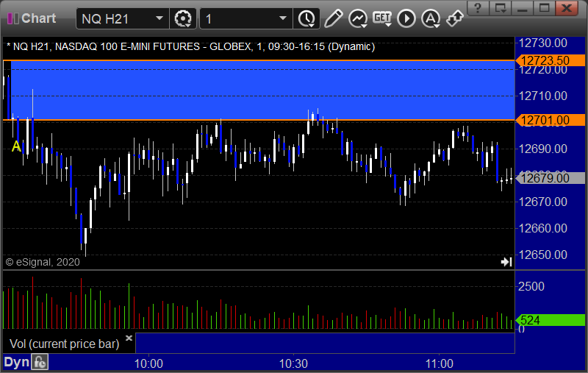Click the 12650.00 price axis label
The image size is (588, 373).
[x=542, y=255]
